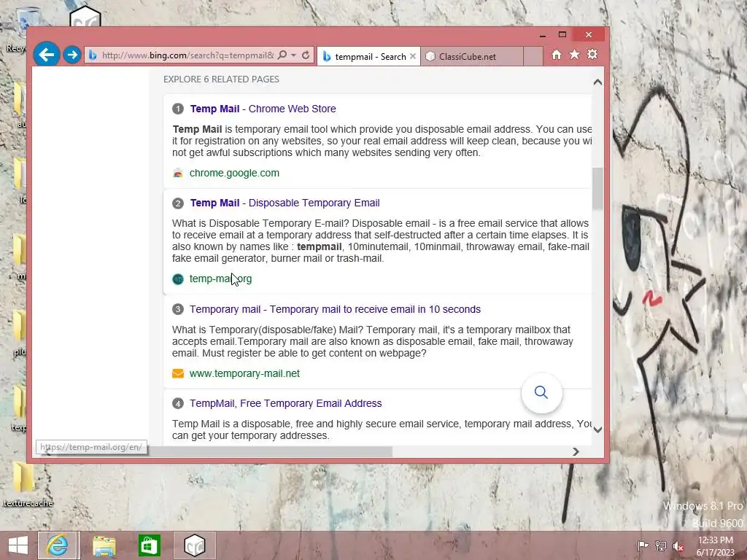Select the texturecache desktop folder
Screen dimensions: 747x560
coord(27,485)
